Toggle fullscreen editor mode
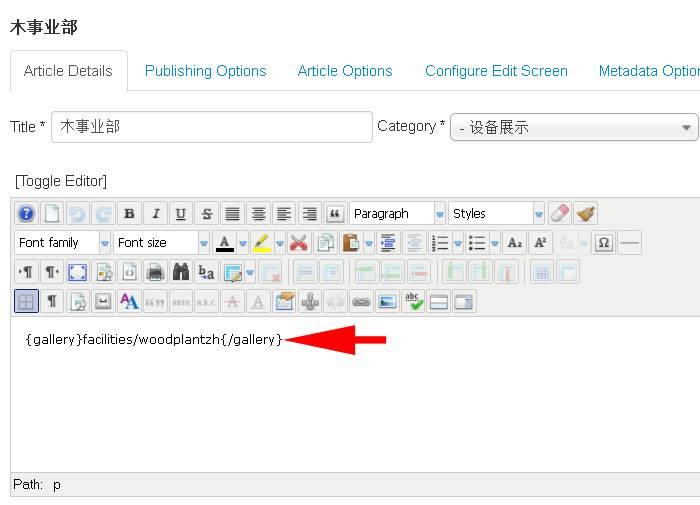The height and width of the screenshot is (505, 700). pos(77,271)
